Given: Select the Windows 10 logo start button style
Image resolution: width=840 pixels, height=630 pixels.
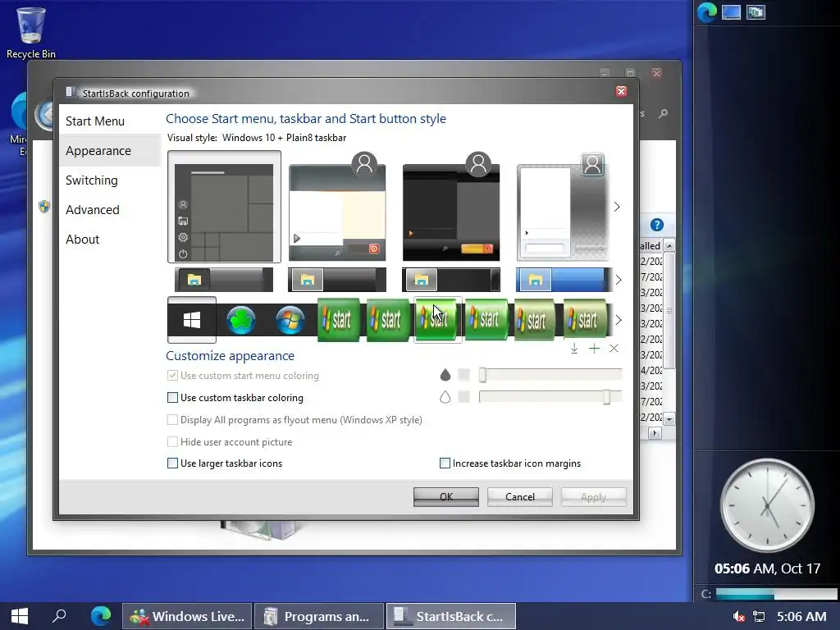Looking at the screenshot, I should [192, 320].
